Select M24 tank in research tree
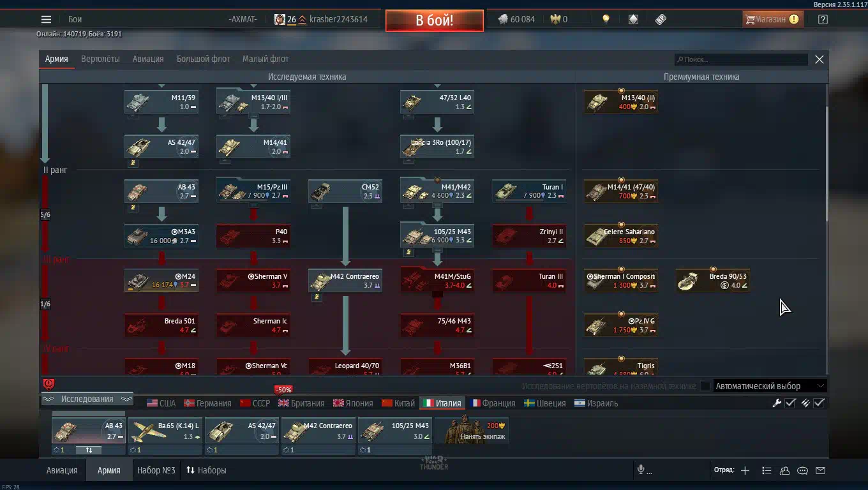868x490 pixels. pyautogui.click(x=161, y=281)
